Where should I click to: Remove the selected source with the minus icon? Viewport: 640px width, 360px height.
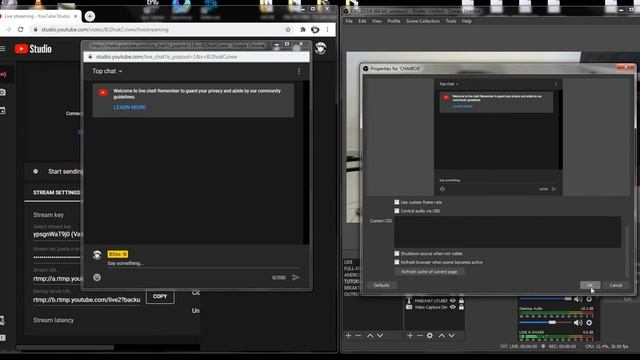tap(420, 336)
